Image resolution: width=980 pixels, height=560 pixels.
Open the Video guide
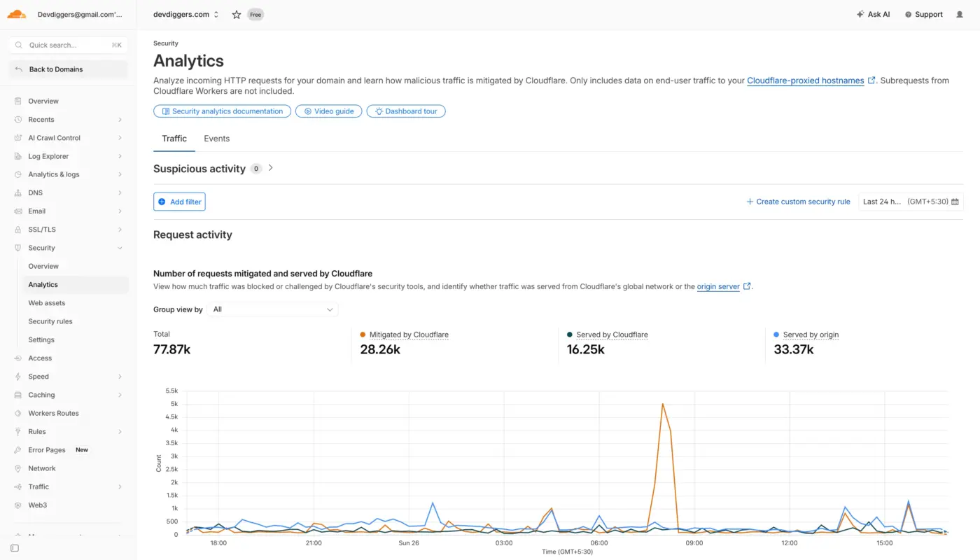(x=329, y=111)
